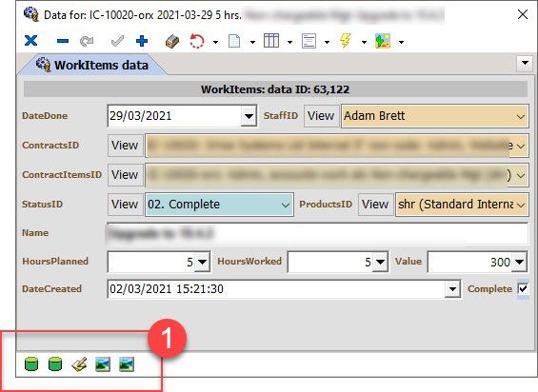This screenshot has width=538, height=392.
Task: Click the first green database cylinder icon
Action: click(31, 363)
